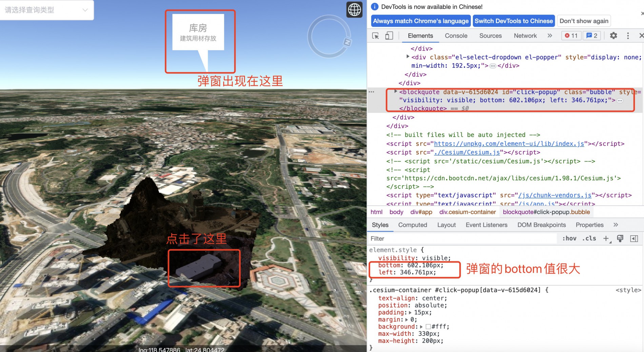Click the 库房 popup bubble

(198, 33)
